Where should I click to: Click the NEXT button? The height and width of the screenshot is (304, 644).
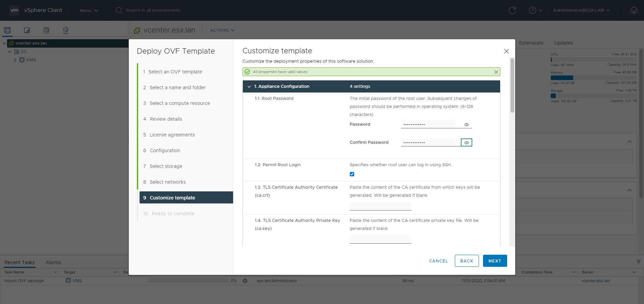[x=495, y=261]
